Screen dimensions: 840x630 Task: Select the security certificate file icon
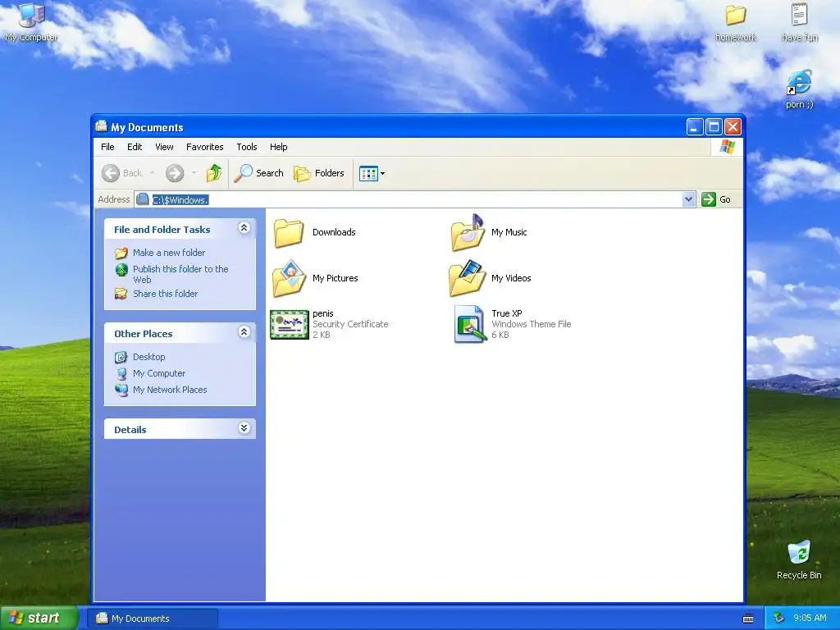pos(290,324)
